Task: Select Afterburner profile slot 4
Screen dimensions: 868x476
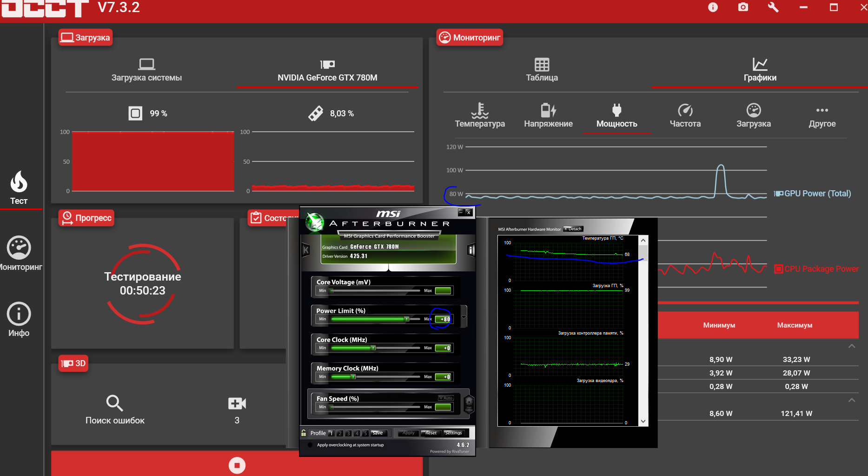Action: (357, 433)
